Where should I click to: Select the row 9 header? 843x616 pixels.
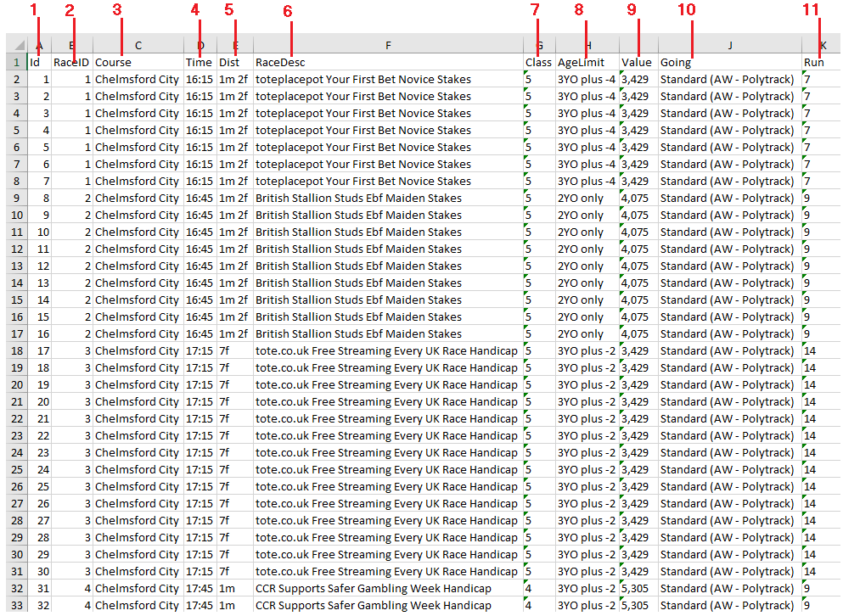pyautogui.click(x=16, y=198)
